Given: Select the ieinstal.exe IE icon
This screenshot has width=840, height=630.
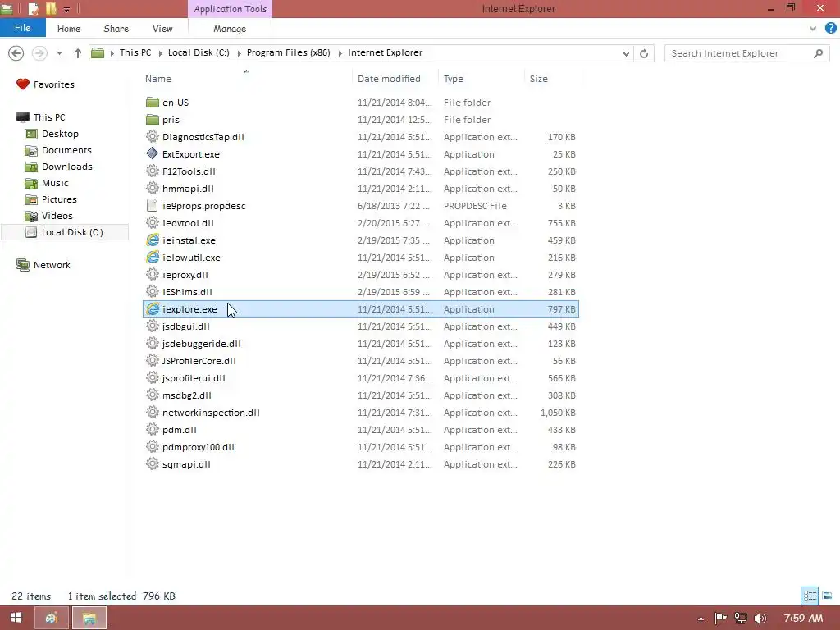Looking at the screenshot, I should (x=153, y=240).
